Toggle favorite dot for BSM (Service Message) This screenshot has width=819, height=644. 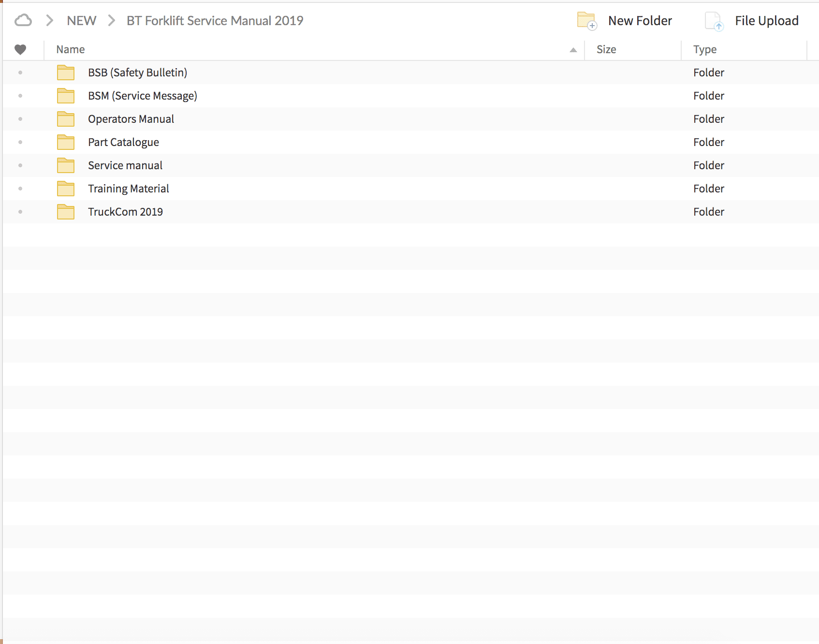coord(20,96)
